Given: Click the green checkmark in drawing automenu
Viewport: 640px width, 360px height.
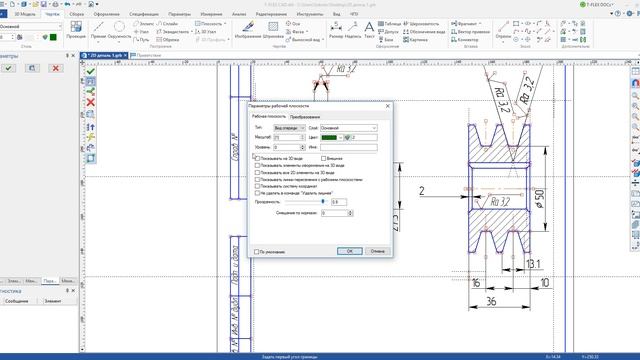Looking at the screenshot, I should coord(90,71).
